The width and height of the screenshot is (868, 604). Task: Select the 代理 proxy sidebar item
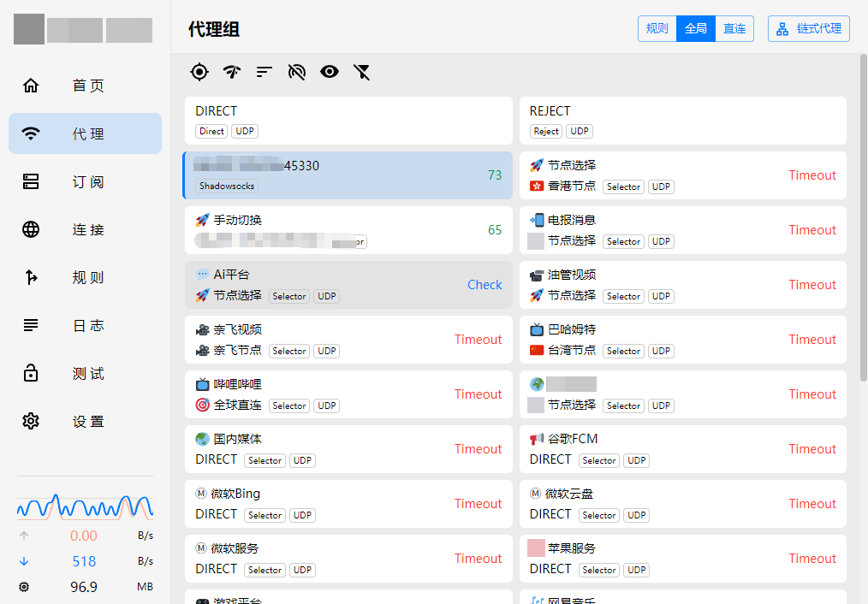click(x=86, y=133)
